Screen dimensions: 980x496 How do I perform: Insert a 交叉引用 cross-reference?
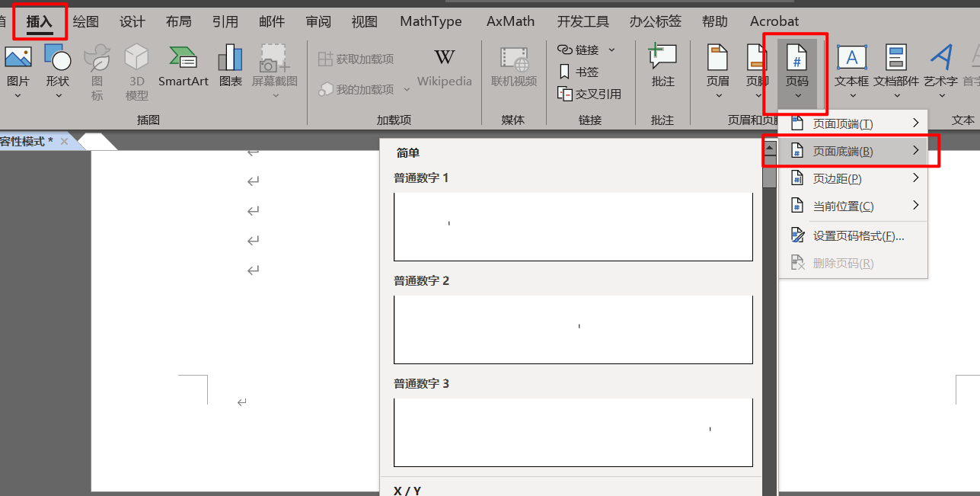(x=589, y=94)
